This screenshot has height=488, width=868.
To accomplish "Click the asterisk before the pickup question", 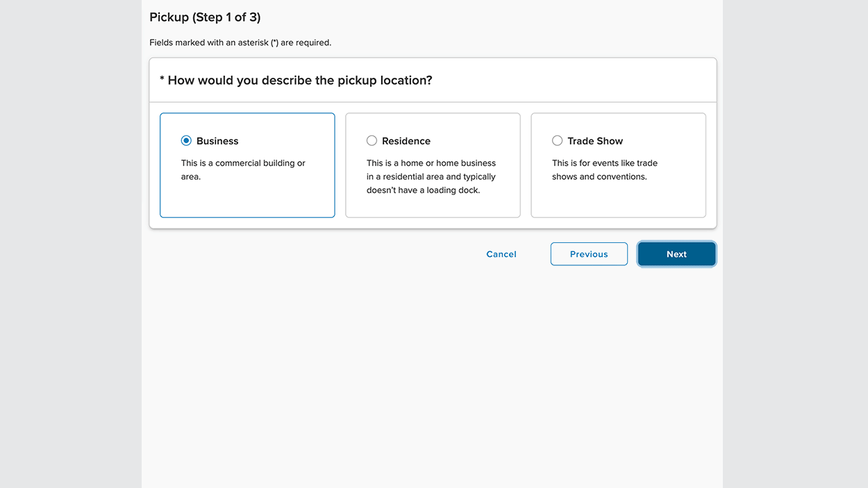I will 162,81.
